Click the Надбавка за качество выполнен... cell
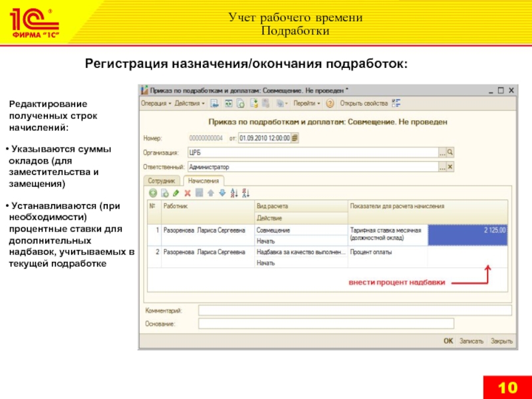 [301, 252]
